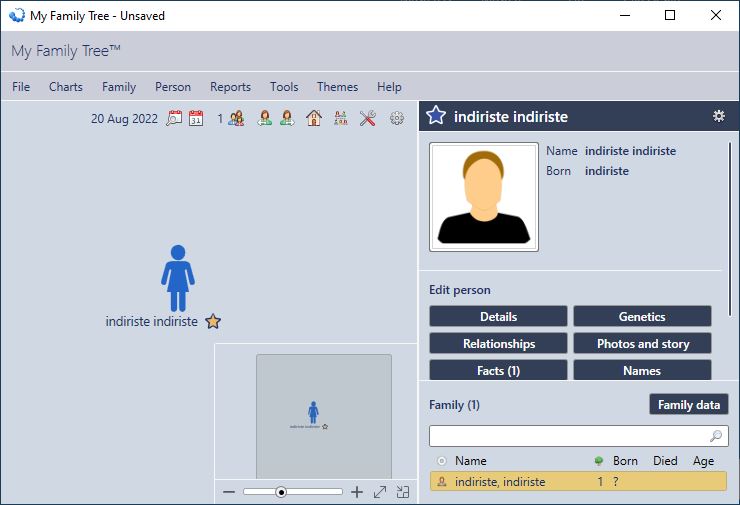Open the gear settings in person panel header
Screen dimensions: 740x505
pos(718,116)
